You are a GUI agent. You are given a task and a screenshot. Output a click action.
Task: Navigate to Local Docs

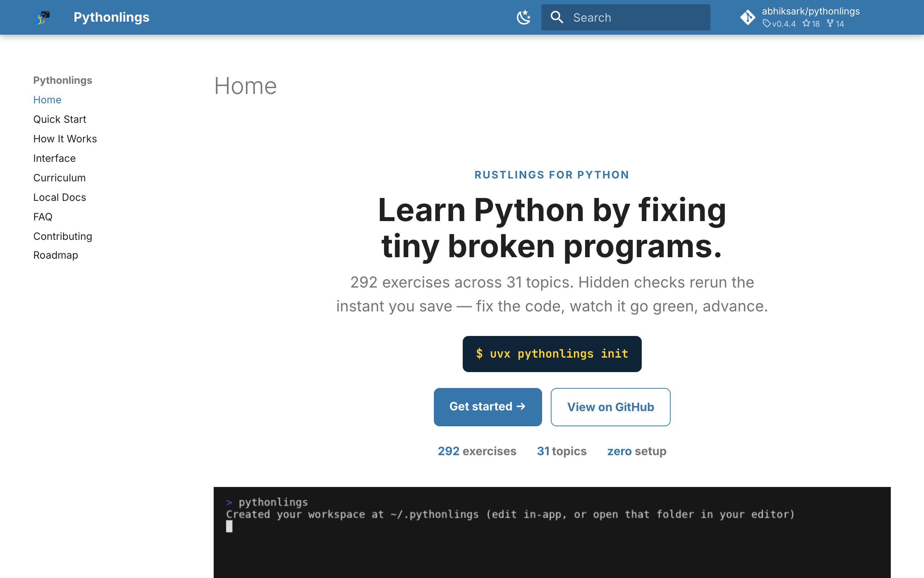pos(60,197)
